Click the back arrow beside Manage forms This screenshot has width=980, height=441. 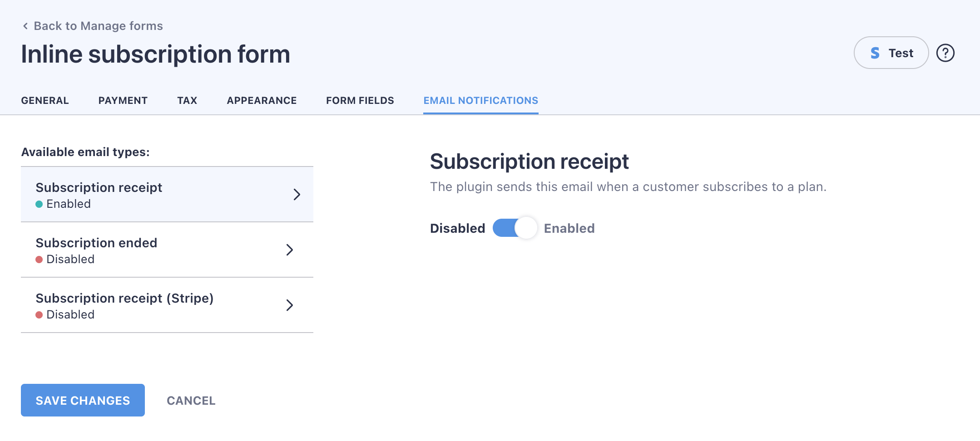coord(25,26)
